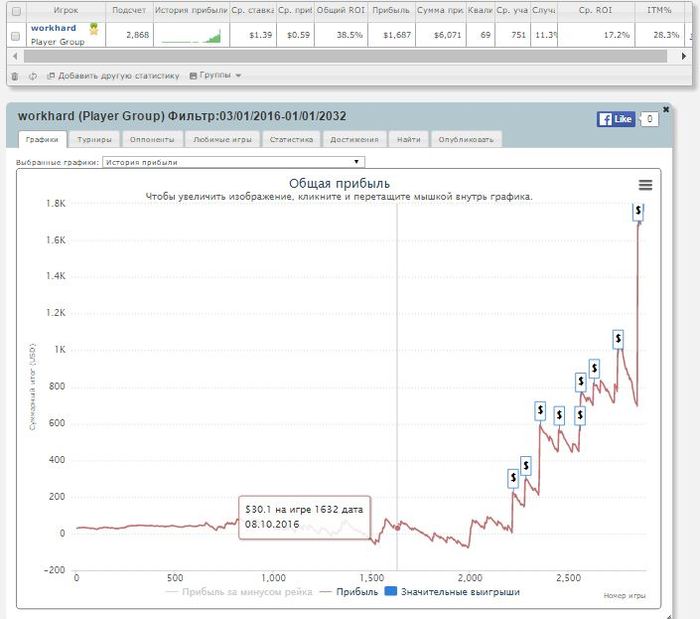
Task: Click the horizontal scrollbar thumb of the table
Action: click(x=345, y=56)
